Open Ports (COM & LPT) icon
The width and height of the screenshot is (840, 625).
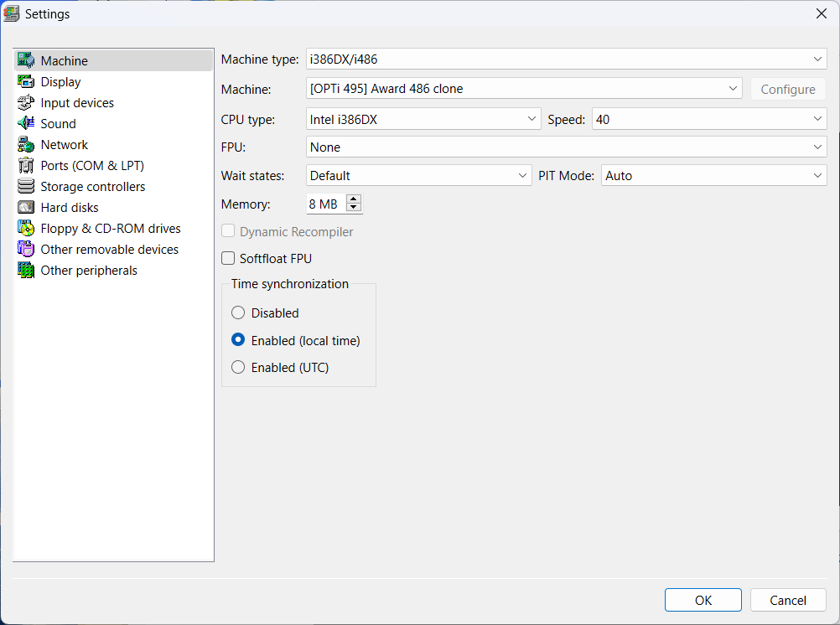coord(25,166)
